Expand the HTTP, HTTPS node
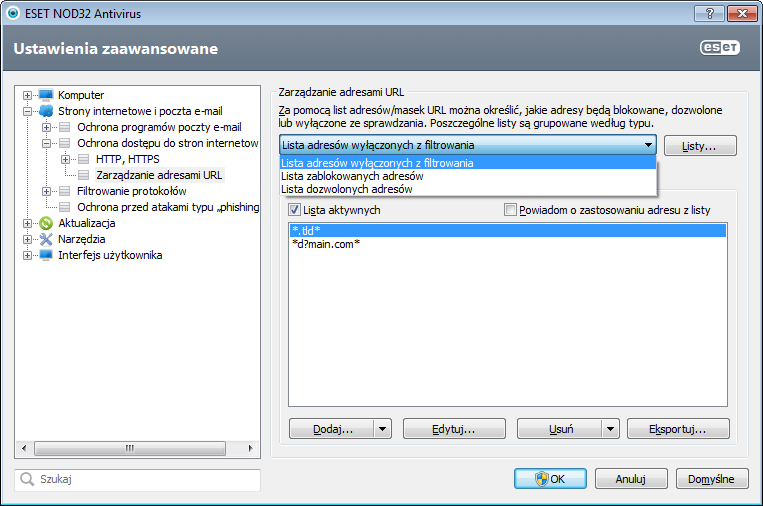Viewport: 763px width, 506px height. 65,160
